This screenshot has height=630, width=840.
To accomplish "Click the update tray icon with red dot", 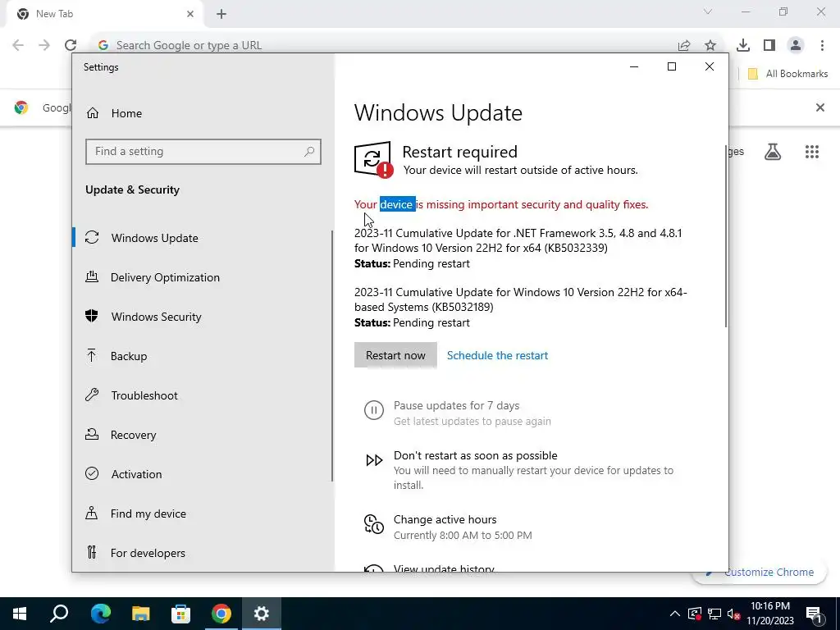I will (x=695, y=614).
